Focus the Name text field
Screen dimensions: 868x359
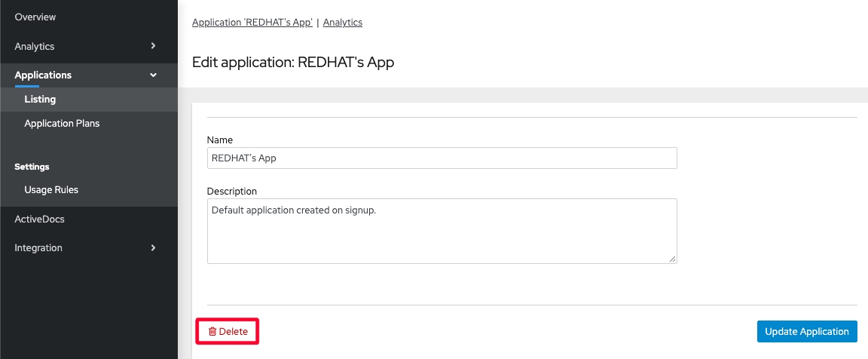442,158
